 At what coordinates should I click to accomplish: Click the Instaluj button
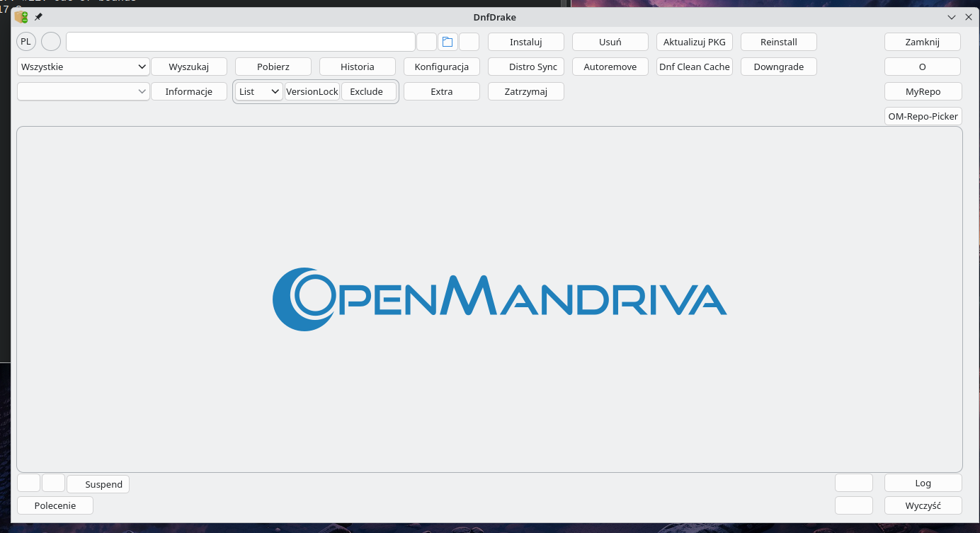526,42
